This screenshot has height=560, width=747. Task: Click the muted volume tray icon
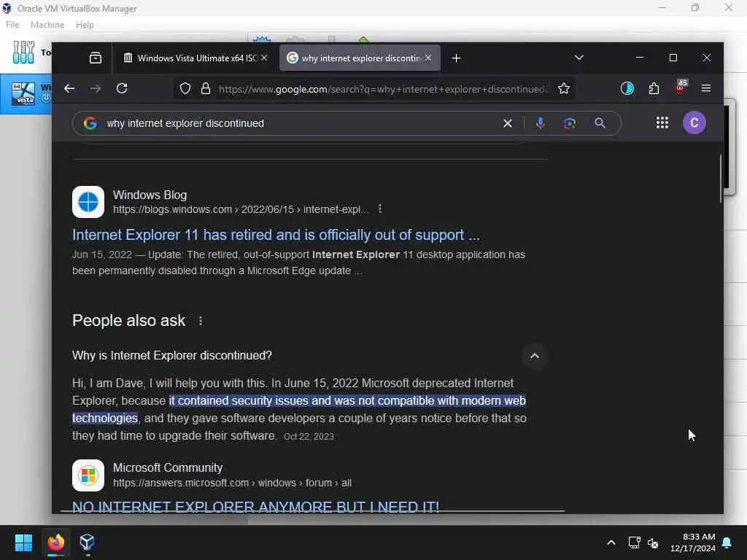(x=653, y=542)
